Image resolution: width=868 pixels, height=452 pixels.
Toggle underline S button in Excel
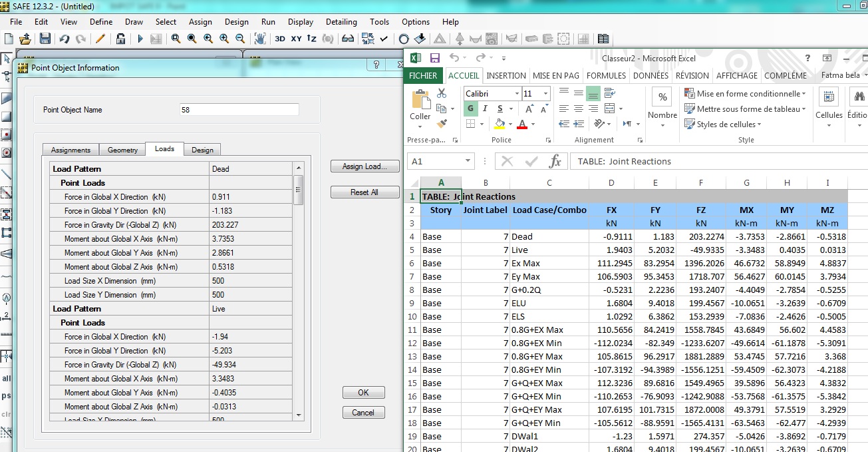point(499,109)
